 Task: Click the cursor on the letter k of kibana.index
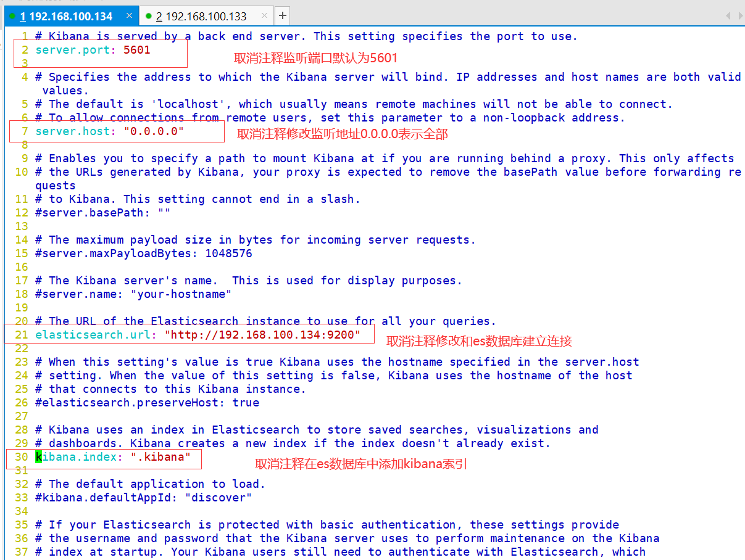point(40,456)
